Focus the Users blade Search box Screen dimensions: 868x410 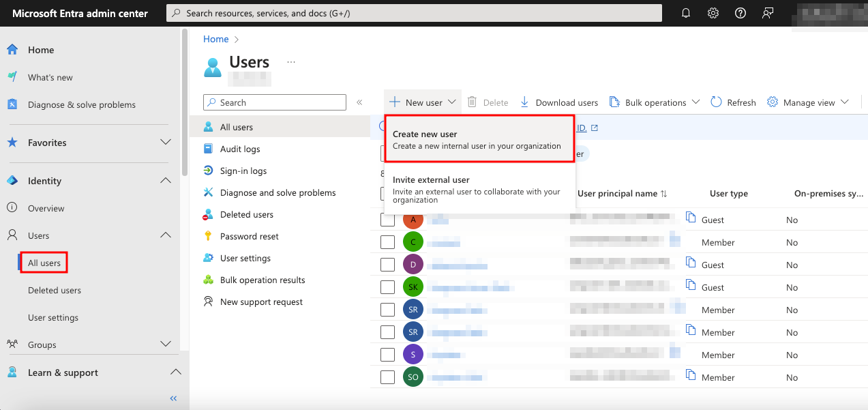coord(275,102)
